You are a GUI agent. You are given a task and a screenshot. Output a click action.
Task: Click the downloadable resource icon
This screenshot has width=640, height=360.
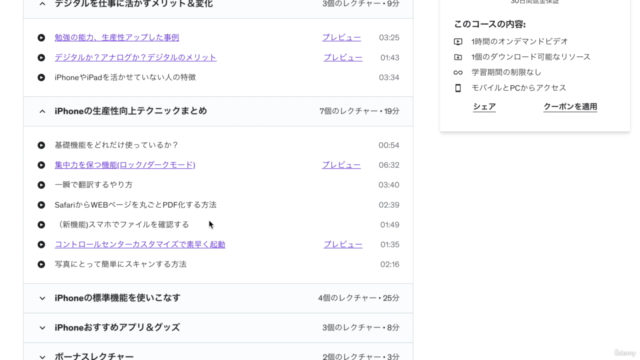click(458, 57)
